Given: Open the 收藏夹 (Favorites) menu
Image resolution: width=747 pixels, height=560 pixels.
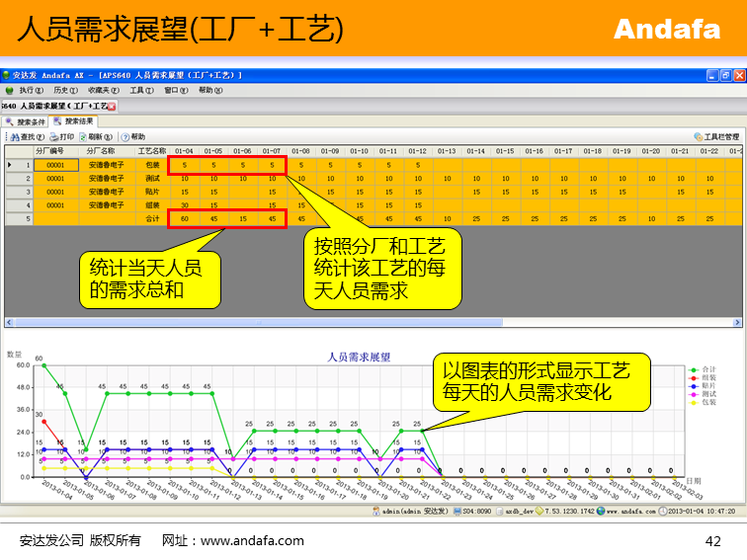Looking at the screenshot, I should coord(103,90).
